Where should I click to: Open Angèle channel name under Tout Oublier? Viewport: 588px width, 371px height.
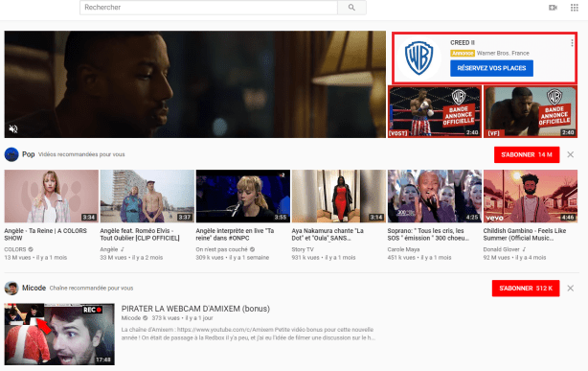coord(109,249)
